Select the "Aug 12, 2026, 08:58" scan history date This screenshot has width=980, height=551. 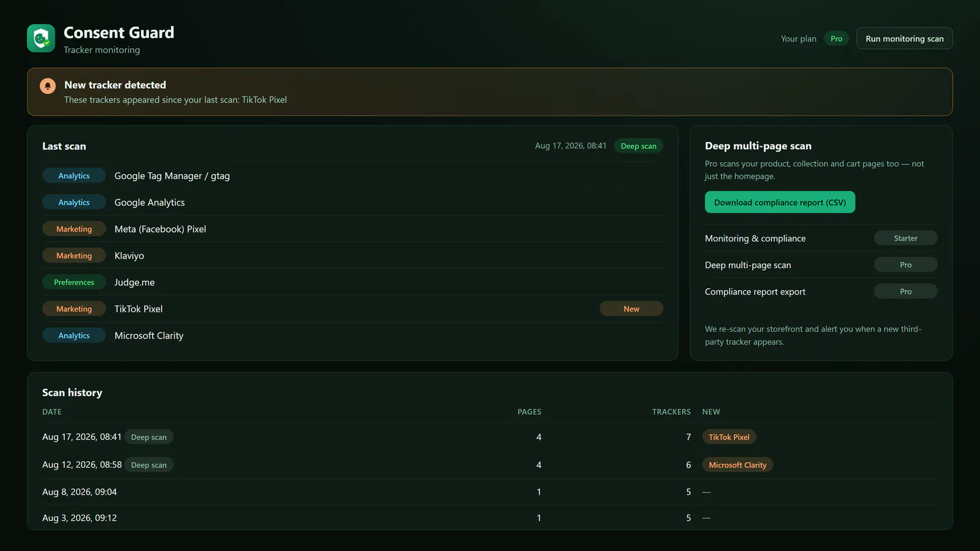click(82, 465)
